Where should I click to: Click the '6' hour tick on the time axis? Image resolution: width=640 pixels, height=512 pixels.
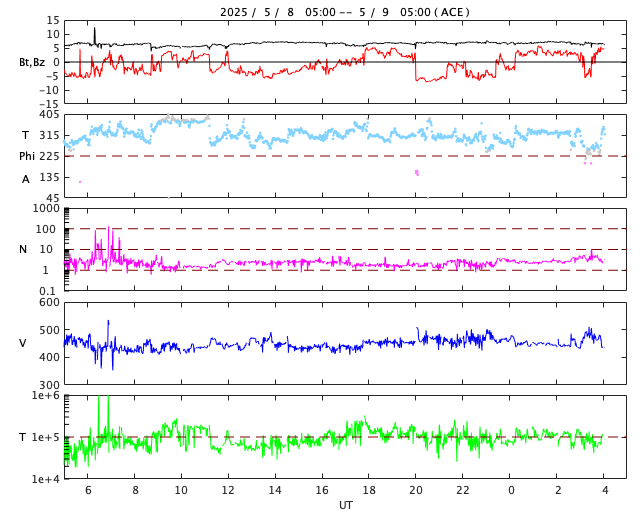coord(88,490)
